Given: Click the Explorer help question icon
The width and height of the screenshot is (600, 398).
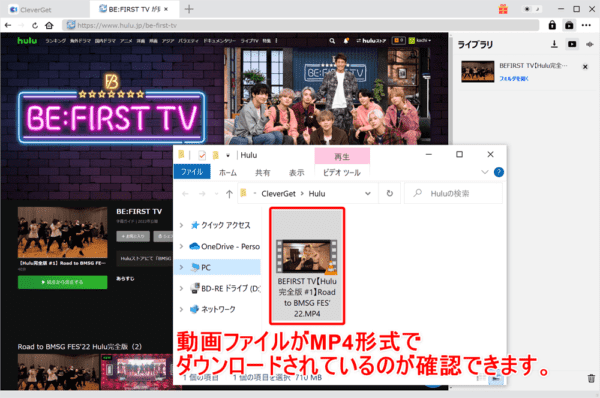Looking at the screenshot, I should [499, 172].
